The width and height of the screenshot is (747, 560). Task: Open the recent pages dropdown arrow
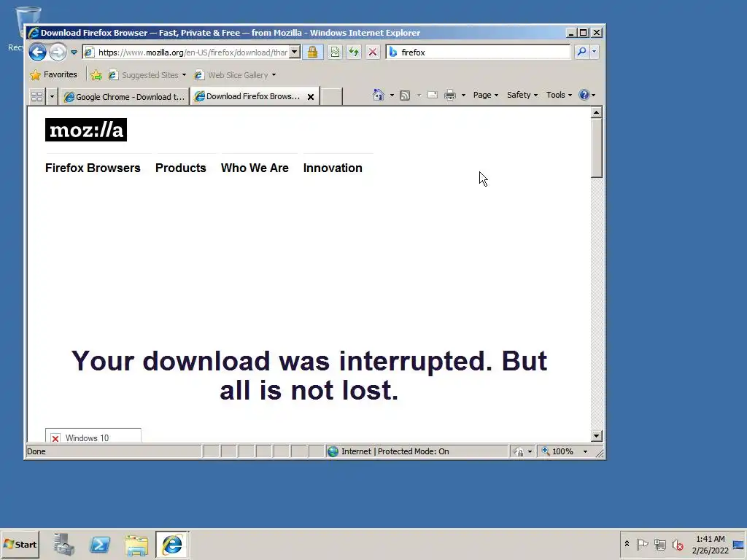[74, 52]
